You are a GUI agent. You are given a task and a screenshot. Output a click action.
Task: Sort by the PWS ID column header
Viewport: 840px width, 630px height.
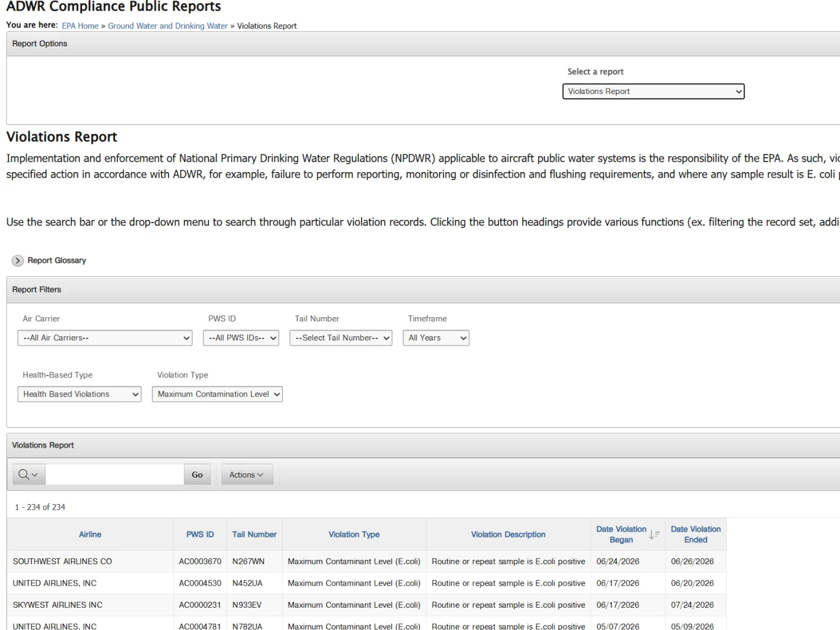(200, 535)
